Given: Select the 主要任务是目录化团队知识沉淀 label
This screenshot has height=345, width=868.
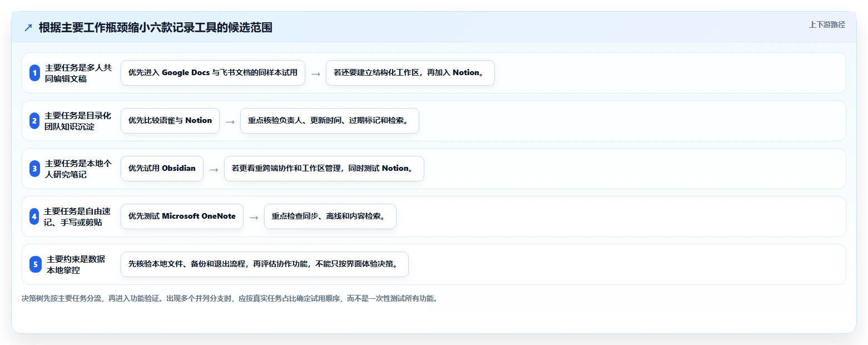Looking at the screenshot, I should tap(78, 121).
